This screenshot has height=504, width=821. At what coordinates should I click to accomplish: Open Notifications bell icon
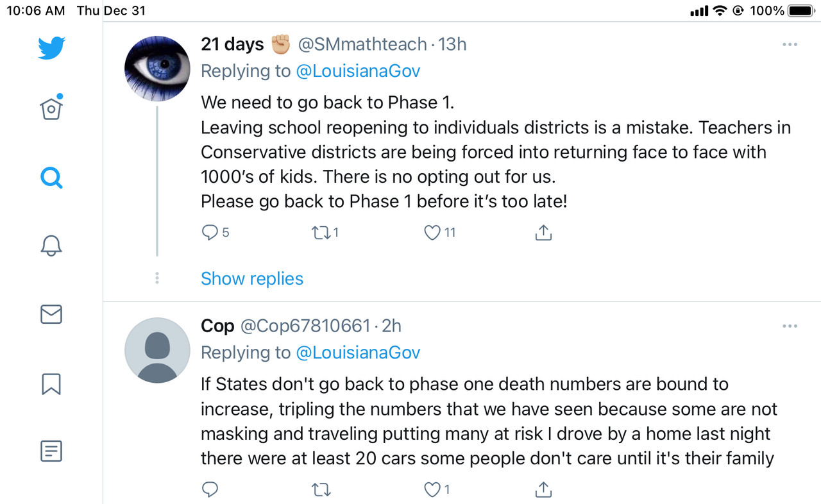pyautogui.click(x=51, y=245)
